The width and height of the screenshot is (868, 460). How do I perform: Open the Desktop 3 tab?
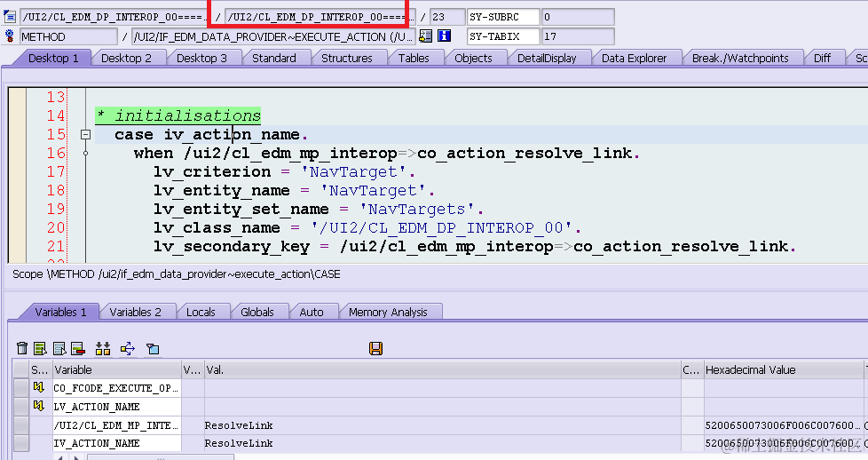pos(201,59)
